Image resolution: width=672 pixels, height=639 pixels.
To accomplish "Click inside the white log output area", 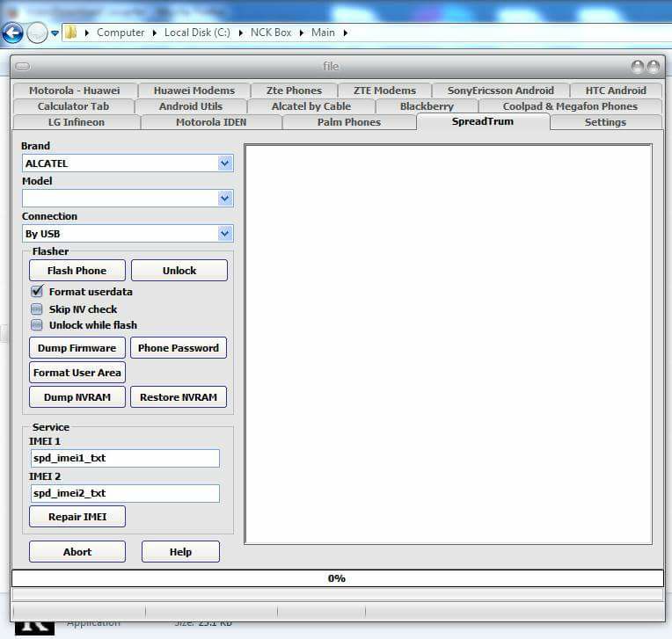I will tap(449, 345).
